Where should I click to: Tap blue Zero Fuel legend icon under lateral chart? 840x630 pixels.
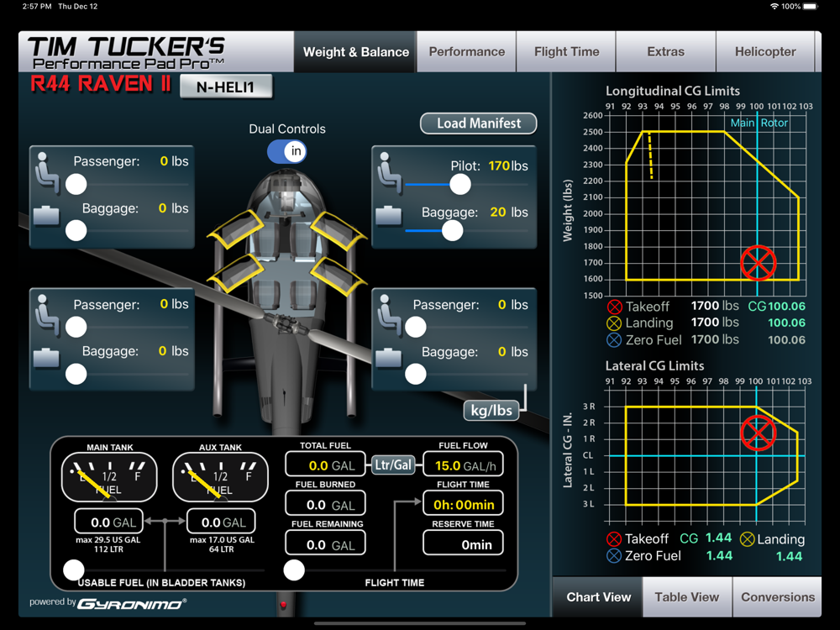pyautogui.click(x=615, y=556)
